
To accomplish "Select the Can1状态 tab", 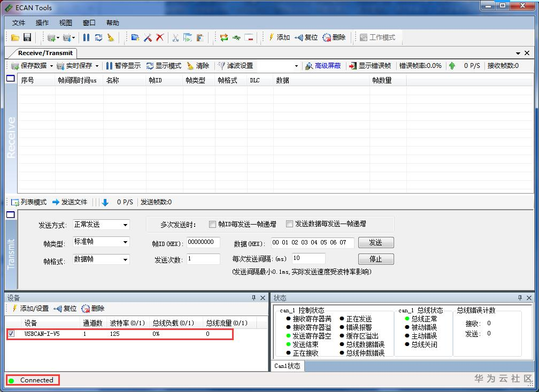I will (287, 366).
